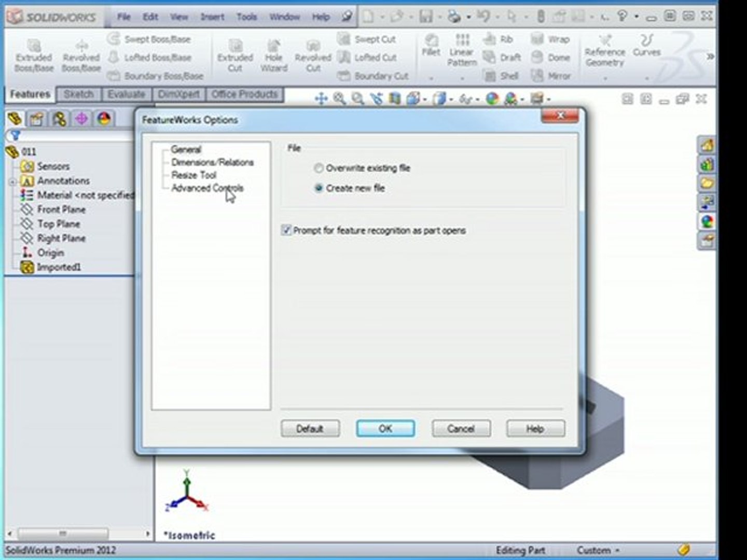Open the ConfigurationManager tab icon
The height and width of the screenshot is (560, 747).
(x=59, y=119)
